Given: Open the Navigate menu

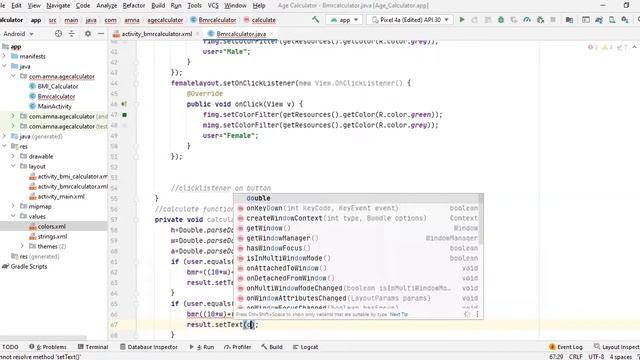Looking at the screenshot, I should (58, 6).
